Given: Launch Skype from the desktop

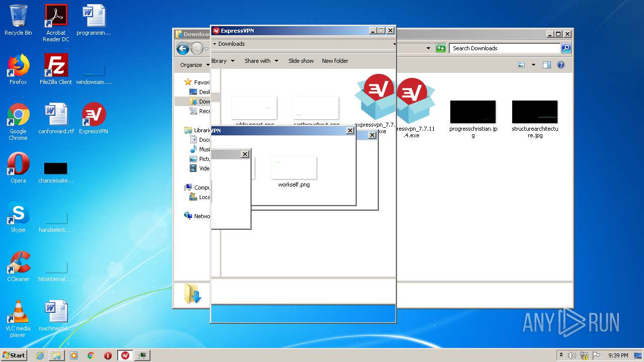Looking at the screenshot, I should click(18, 217).
